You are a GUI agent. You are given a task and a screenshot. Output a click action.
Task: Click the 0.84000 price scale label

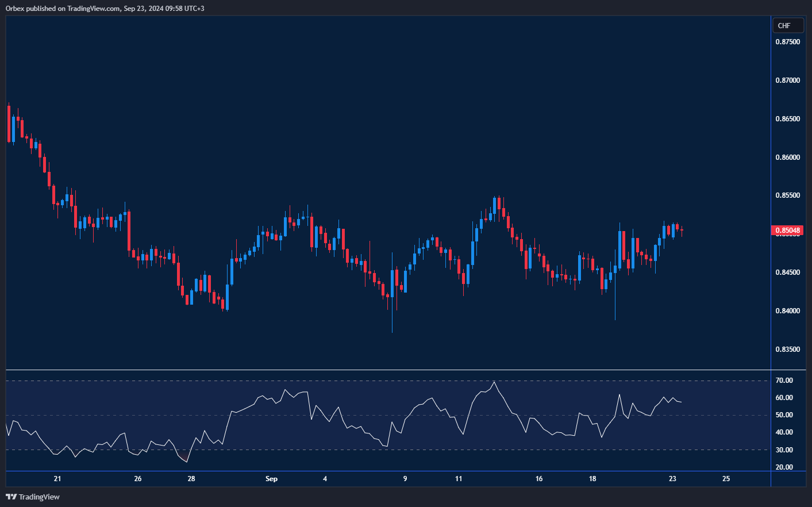click(x=787, y=311)
